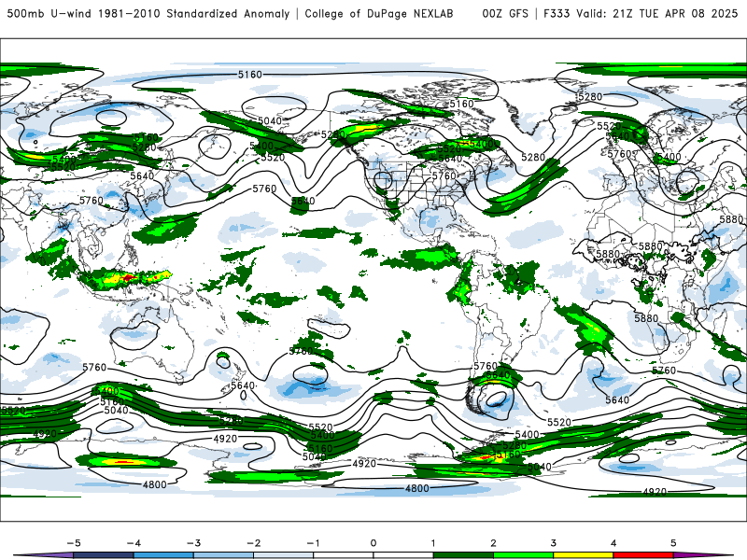Click the colorbar label '5'
This screenshot has width=747, height=560.
click(673, 543)
